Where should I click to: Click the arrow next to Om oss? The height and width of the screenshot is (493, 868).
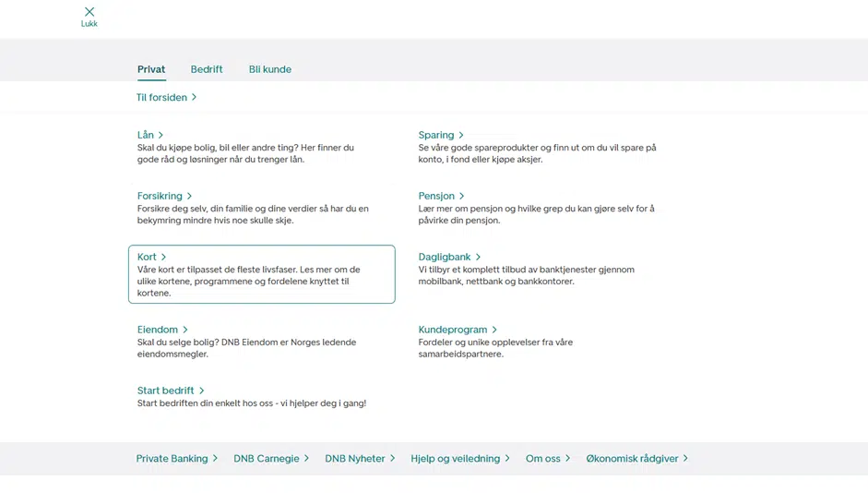click(568, 458)
